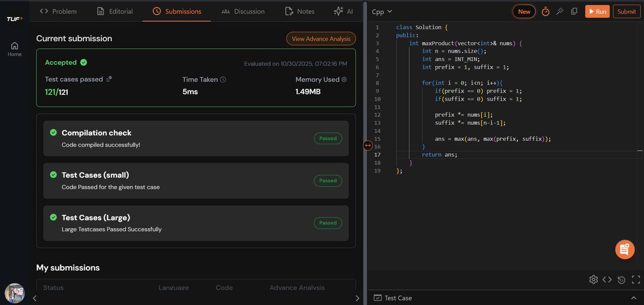
Task: Open editor settings gear icon
Action: 594,279
